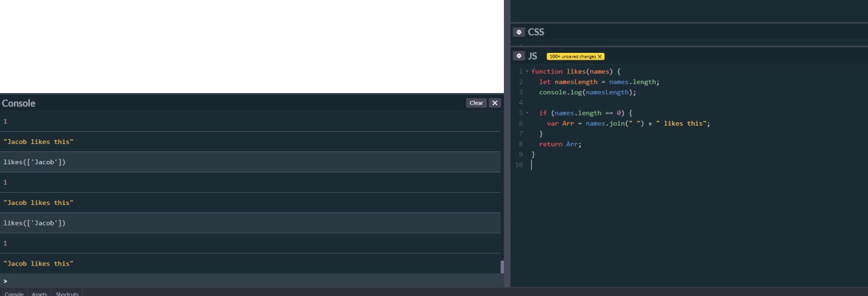Click line number 7 in the gutter

[521, 134]
